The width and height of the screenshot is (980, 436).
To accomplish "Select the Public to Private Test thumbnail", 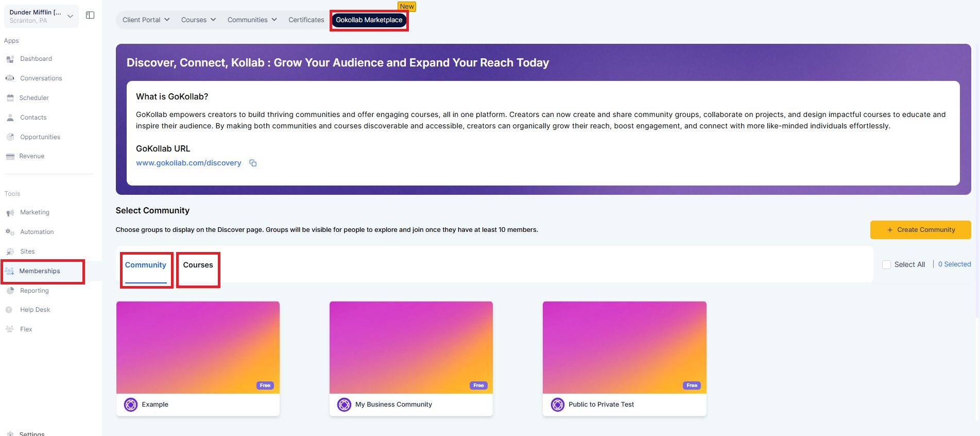I will [625, 347].
